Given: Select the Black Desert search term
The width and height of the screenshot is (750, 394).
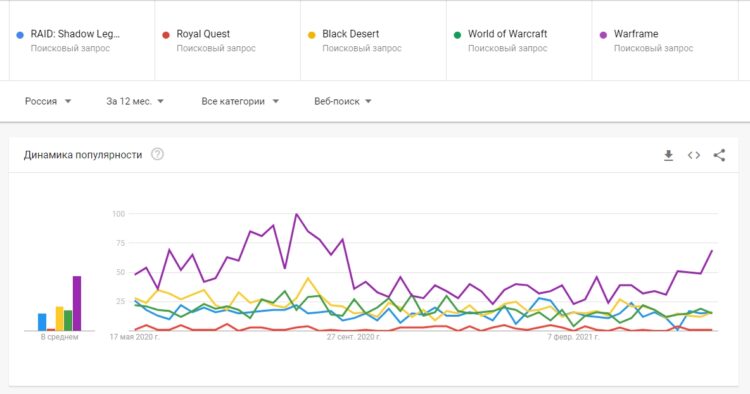Looking at the screenshot, I should tap(351, 34).
